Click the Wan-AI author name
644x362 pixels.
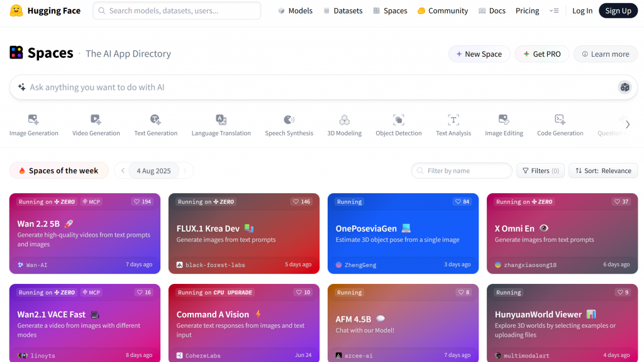tap(36, 265)
